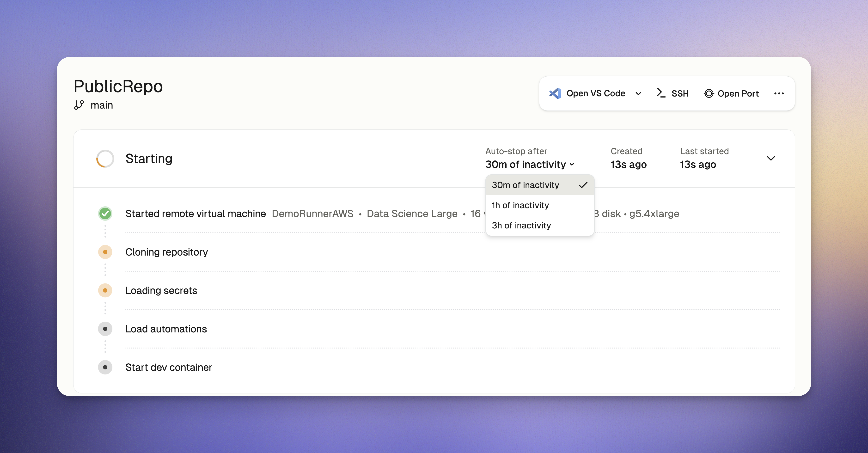Viewport: 868px width, 453px height.
Task: Click the Starting spinner icon
Action: pos(105,159)
